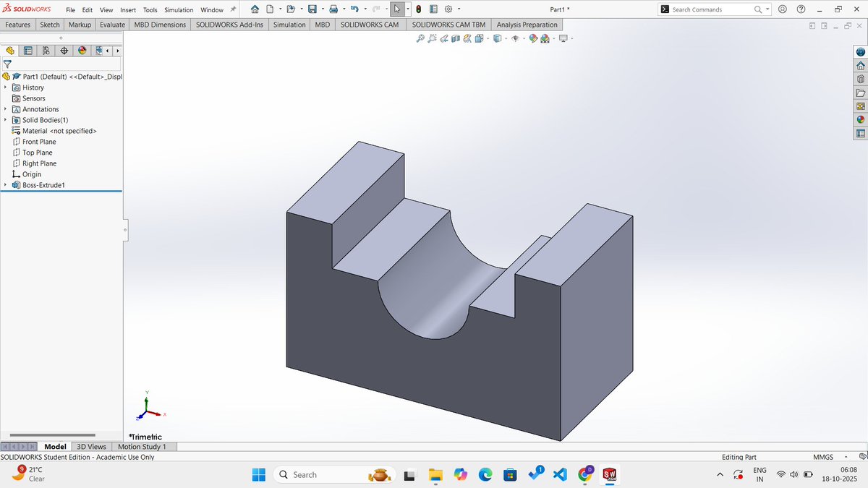Screen dimensions: 868x488
Task: Expand the History folder
Action: point(6,87)
